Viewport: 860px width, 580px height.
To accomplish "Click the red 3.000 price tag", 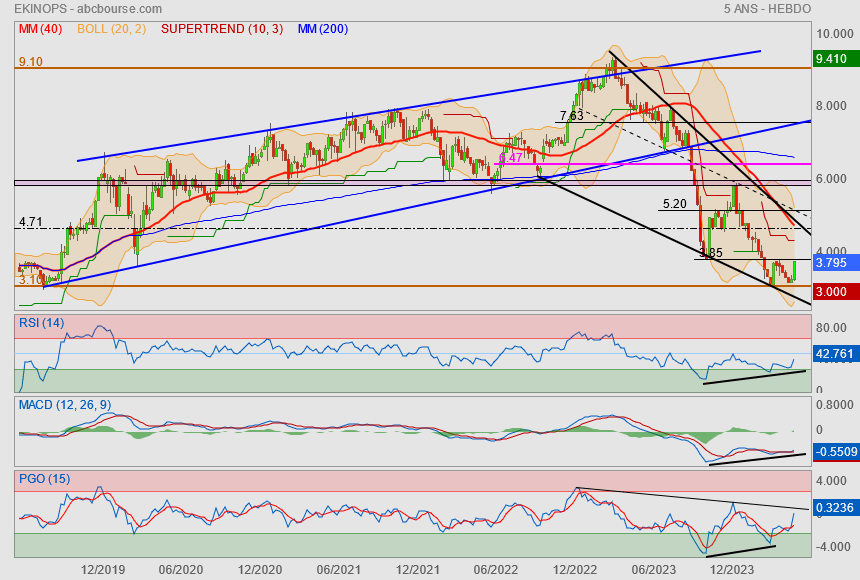I will click(x=835, y=292).
